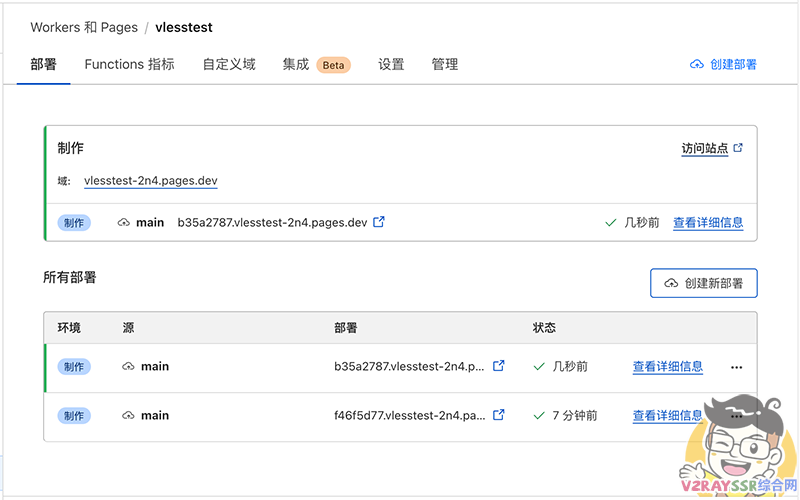800x500 pixels.
Task: View details of the f46f5d77 deployment
Action: click(667, 415)
